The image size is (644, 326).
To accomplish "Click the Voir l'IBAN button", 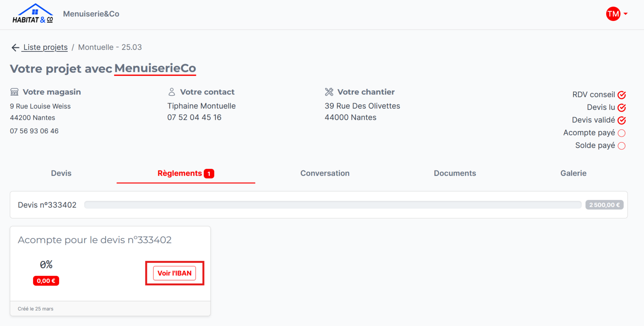I will tap(175, 273).
